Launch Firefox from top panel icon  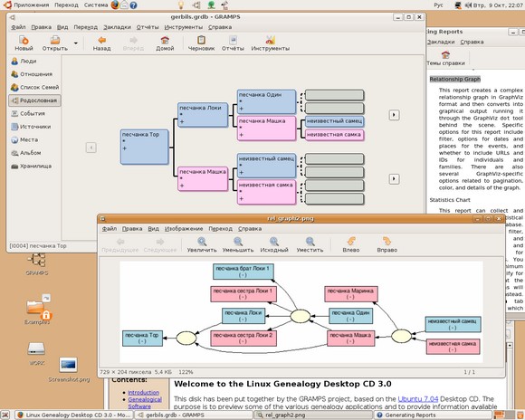(115, 5)
